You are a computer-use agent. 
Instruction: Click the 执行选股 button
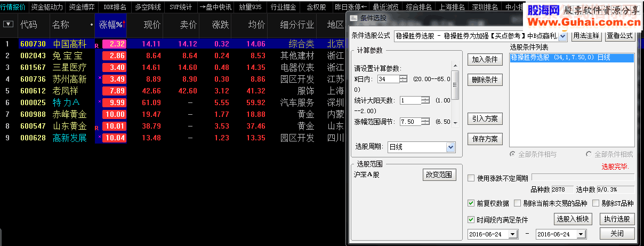coord(617,219)
